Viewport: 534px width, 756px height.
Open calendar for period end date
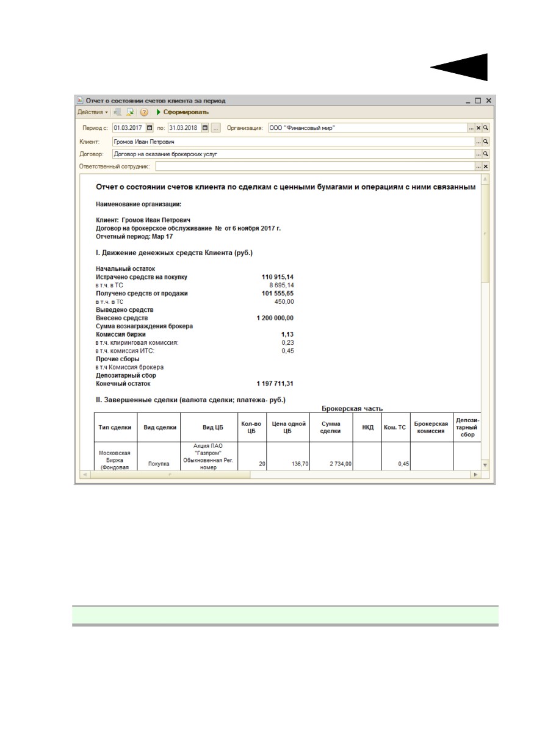(x=205, y=128)
